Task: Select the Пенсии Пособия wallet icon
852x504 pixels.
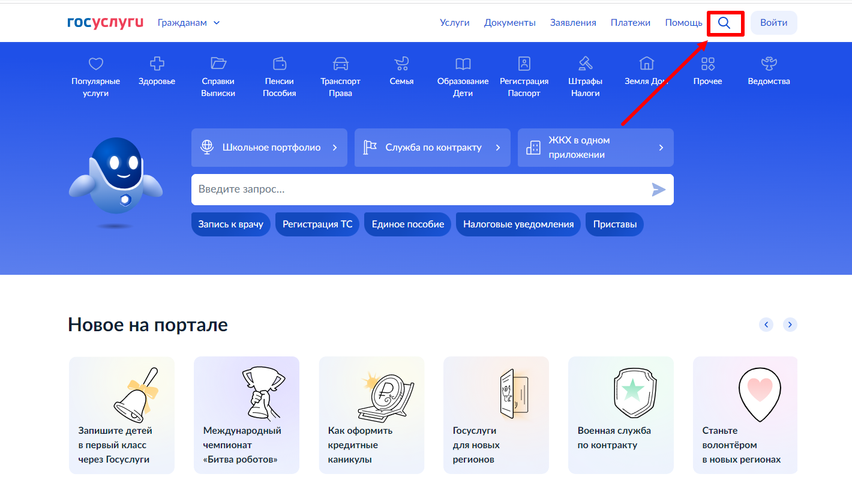Action: pyautogui.click(x=279, y=64)
